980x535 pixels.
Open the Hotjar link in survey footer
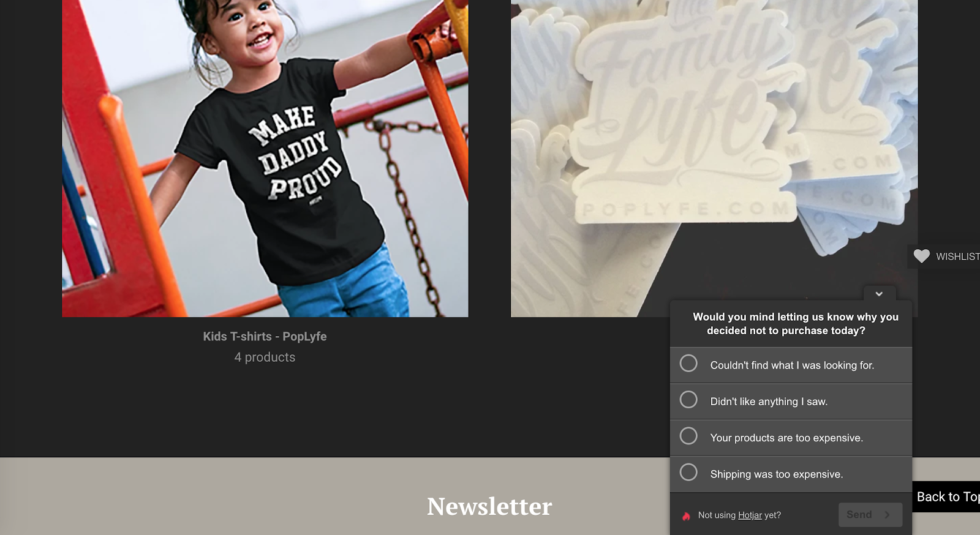pos(750,515)
